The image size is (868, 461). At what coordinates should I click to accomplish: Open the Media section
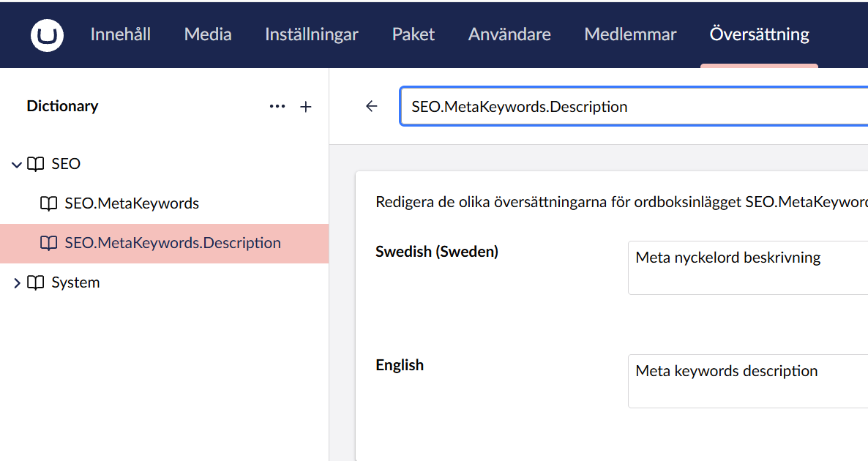pyautogui.click(x=208, y=34)
